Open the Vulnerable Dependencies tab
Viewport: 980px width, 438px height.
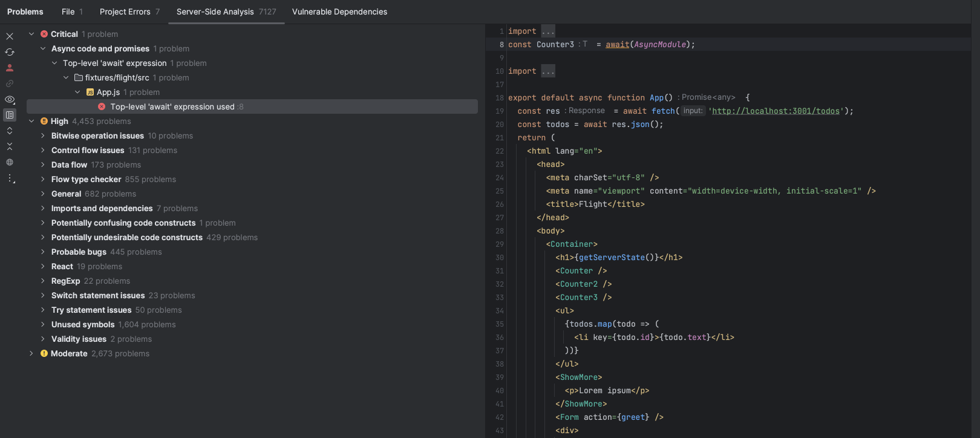[x=339, y=11]
